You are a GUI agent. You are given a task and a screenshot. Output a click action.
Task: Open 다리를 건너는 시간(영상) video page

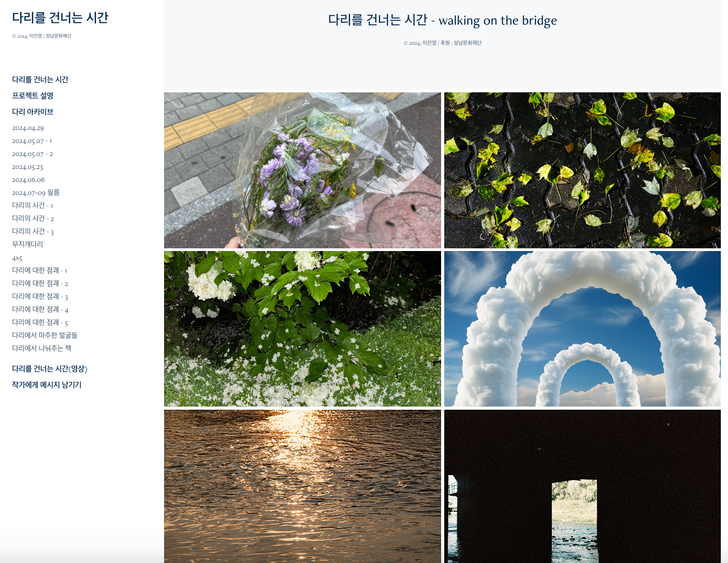[x=50, y=368]
